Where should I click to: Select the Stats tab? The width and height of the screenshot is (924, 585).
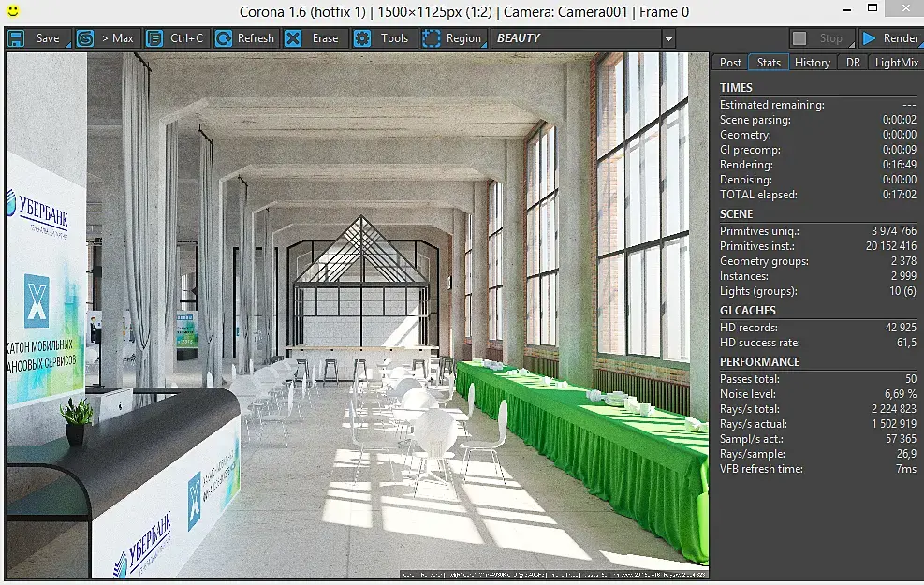(769, 63)
